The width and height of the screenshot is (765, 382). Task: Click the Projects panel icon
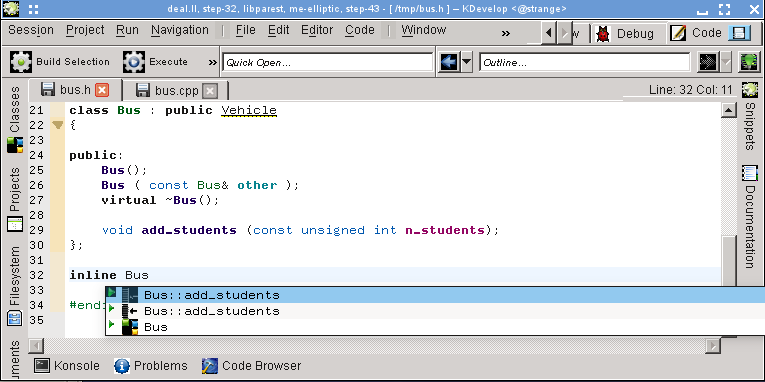15,224
